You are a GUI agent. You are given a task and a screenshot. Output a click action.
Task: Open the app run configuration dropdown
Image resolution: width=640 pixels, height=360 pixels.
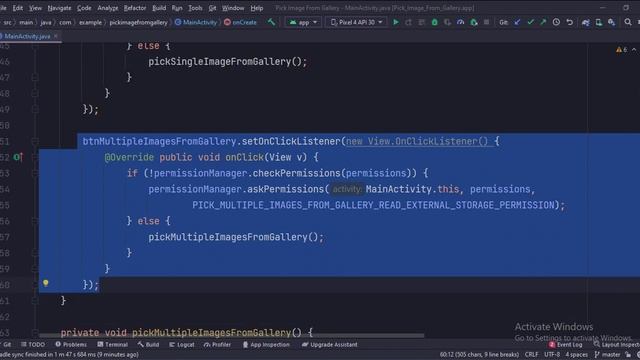(x=303, y=22)
